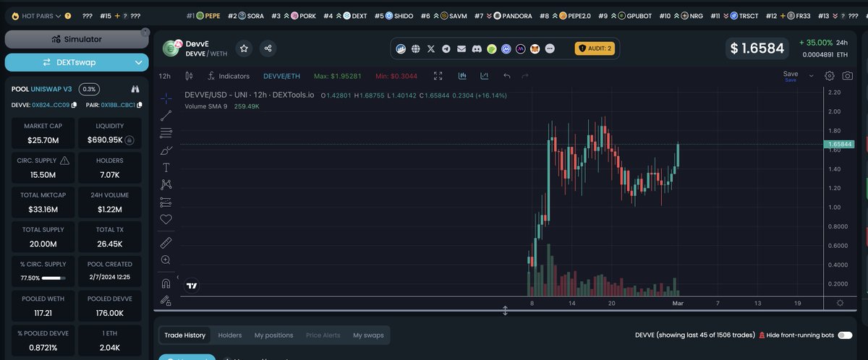Switch chart to DEVVE/ETH pair
Image resolution: width=868 pixels, height=360 pixels.
(x=281, y=76)
